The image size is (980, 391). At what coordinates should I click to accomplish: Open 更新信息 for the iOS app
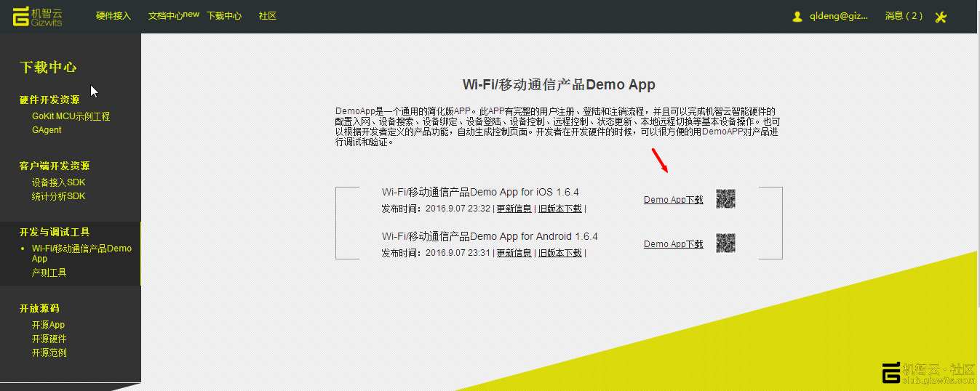click(x=514, y=209)
